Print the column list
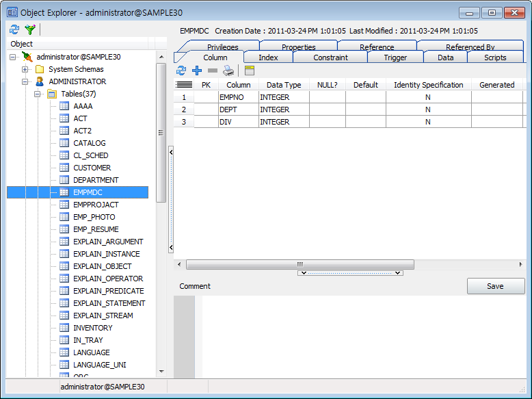532x399 pixels. point(228,70)
